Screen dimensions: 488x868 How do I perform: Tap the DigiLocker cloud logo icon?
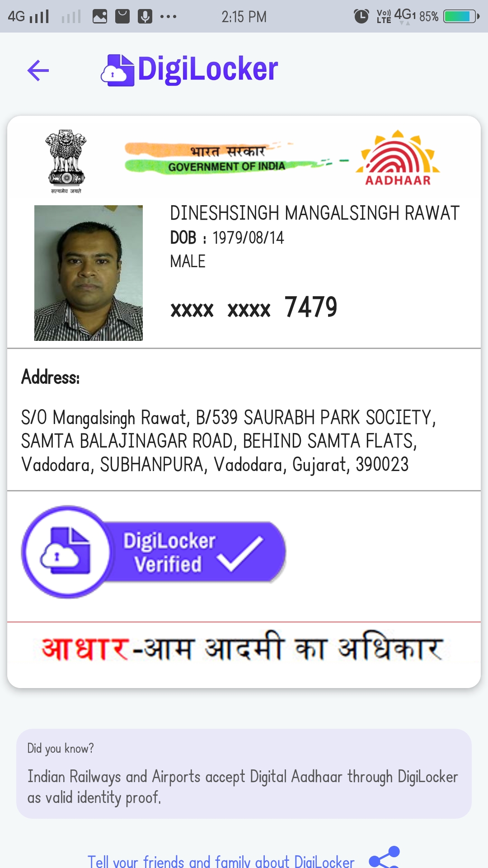pyautogui.click(x=117, y=70)
